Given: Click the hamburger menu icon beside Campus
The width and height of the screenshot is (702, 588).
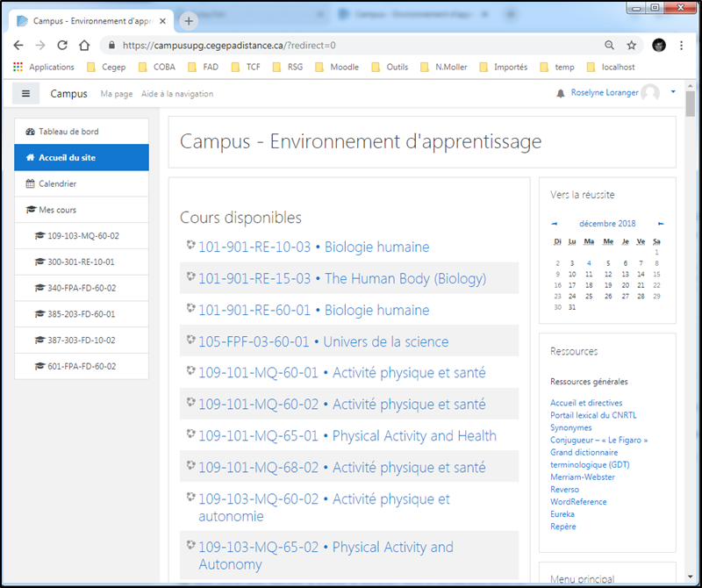Looking at the screenshot, I should point(25,94).
